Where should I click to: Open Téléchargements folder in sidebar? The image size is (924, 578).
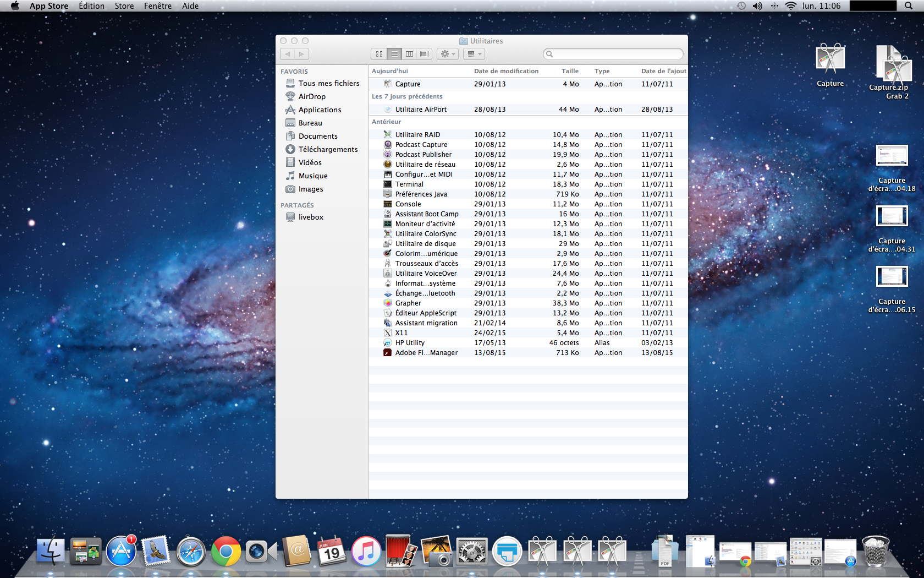click(327, 150)
